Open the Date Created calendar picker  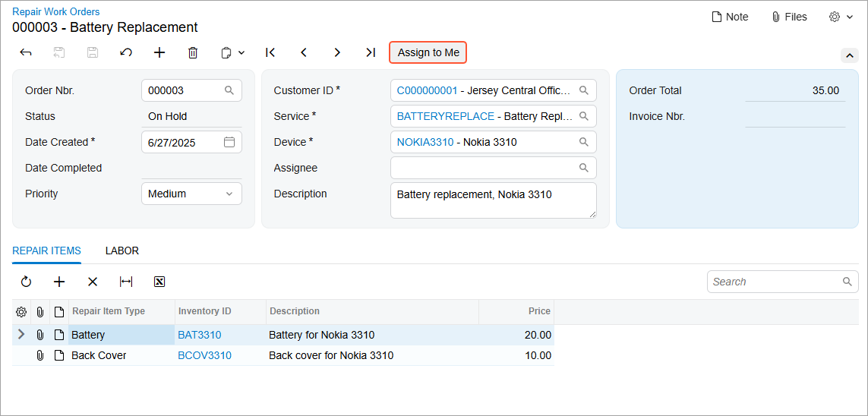click(229, 142)
